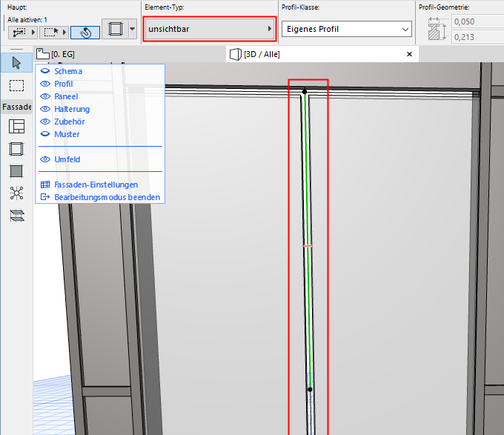
Task: Click the 3D window icon in tab
Action: [235, 54]
